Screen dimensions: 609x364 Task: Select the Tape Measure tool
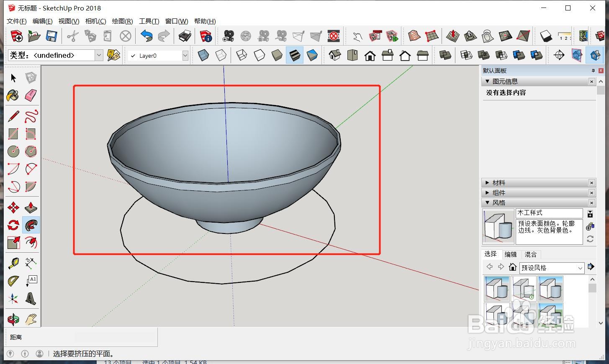click(x=13, y=263)
